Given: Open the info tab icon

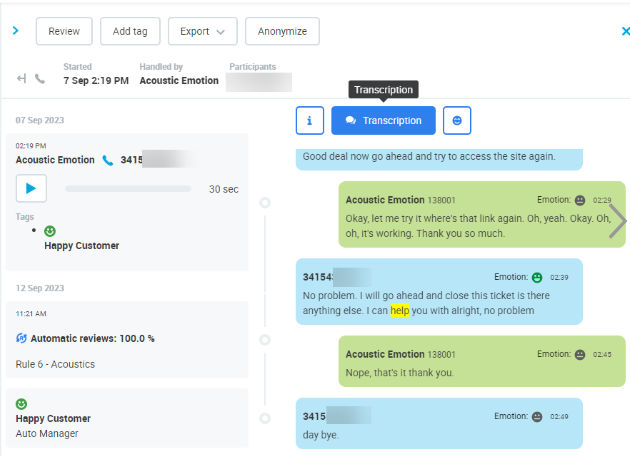Looking at the screenshot, I should 309,120.
